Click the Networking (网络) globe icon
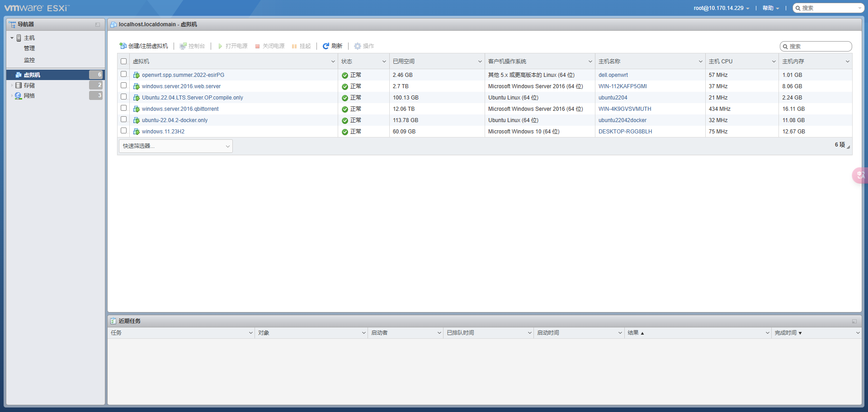This screenshot has height=412, width=868. click(x=19, y=96)
